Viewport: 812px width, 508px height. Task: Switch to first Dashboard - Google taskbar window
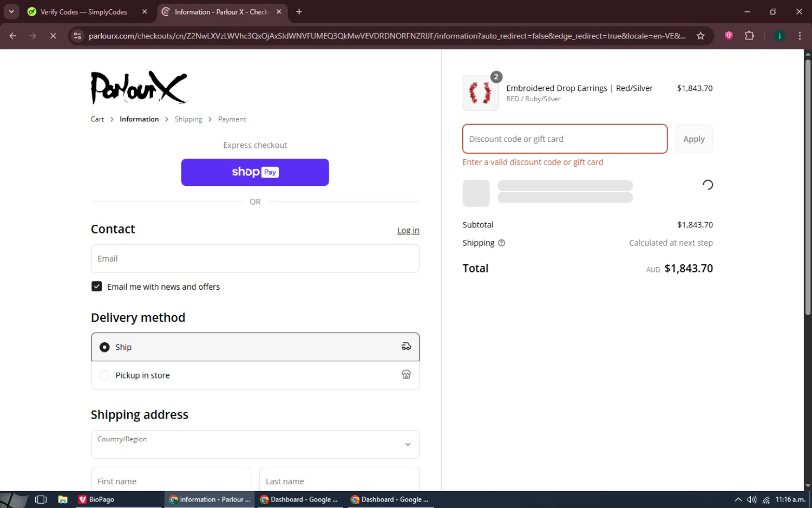pos(299,499)
